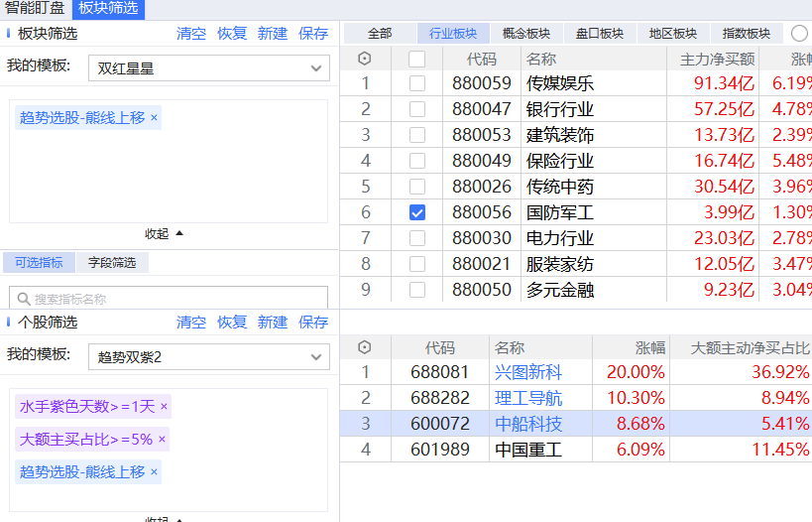Uncheck the box for 国防军工
The image size is (812, 522).
(x=416, y=212)
